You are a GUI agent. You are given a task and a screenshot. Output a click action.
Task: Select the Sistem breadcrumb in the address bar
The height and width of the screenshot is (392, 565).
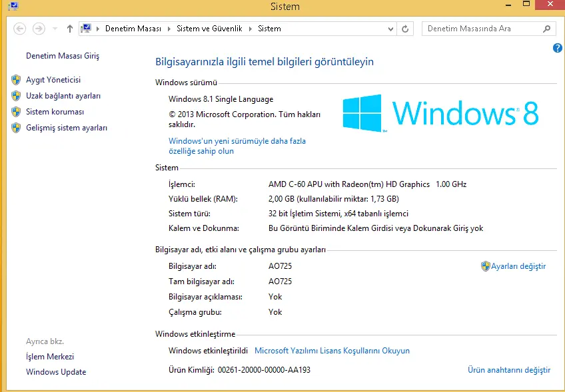(x=269, y=29)
